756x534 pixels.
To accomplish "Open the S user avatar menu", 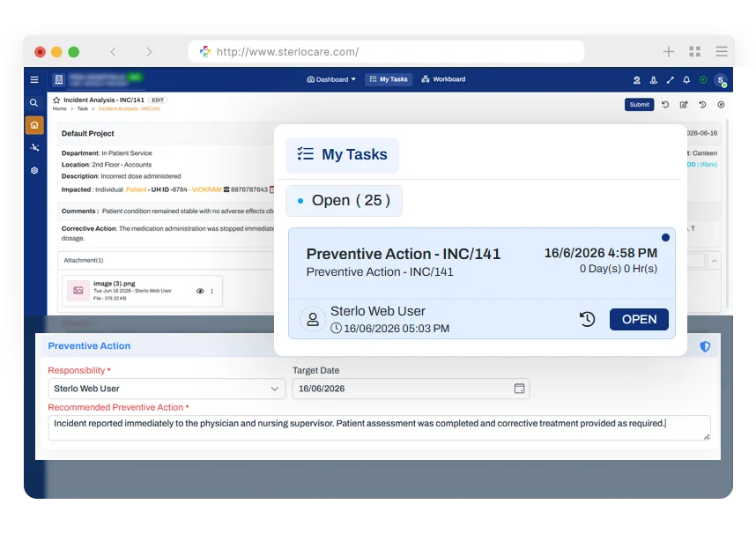I will tap(721, 80).
